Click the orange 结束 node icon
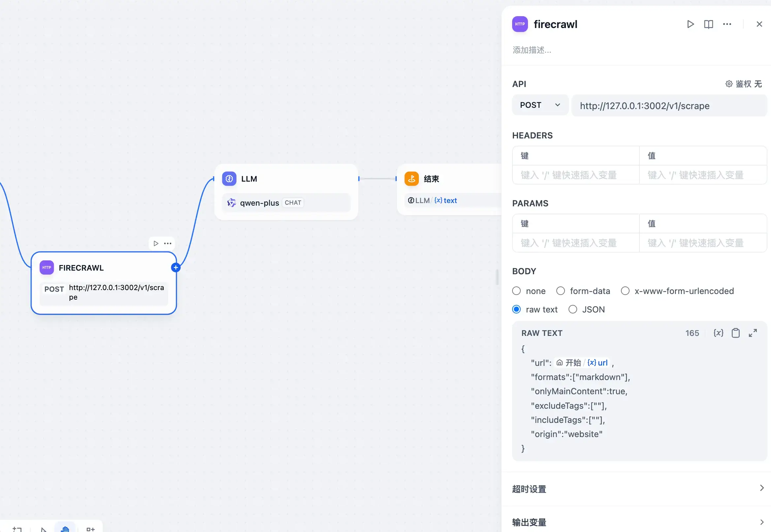771x532 pixels. (412, 179)
